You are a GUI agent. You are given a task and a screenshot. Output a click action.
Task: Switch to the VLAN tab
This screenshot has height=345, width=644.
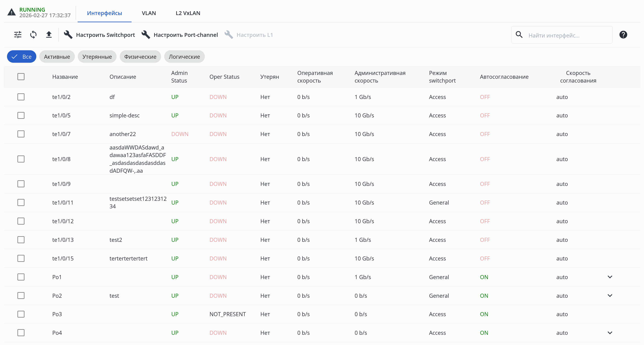(149, 13)
